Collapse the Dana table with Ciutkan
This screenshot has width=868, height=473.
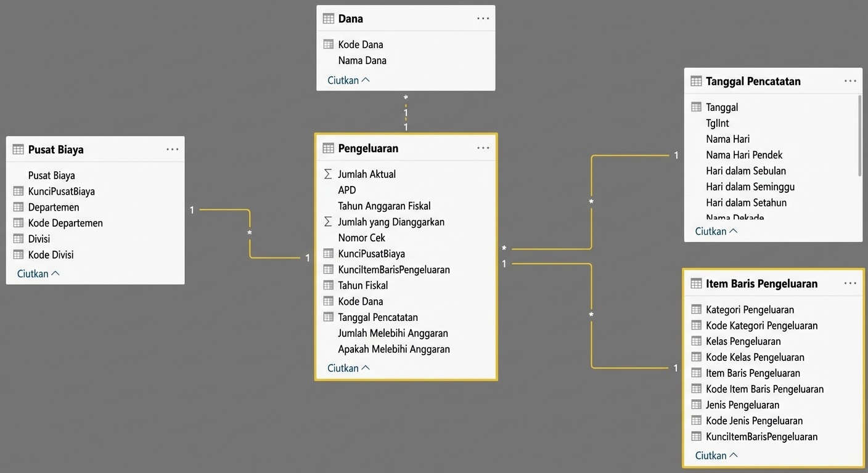click(348, 80)
